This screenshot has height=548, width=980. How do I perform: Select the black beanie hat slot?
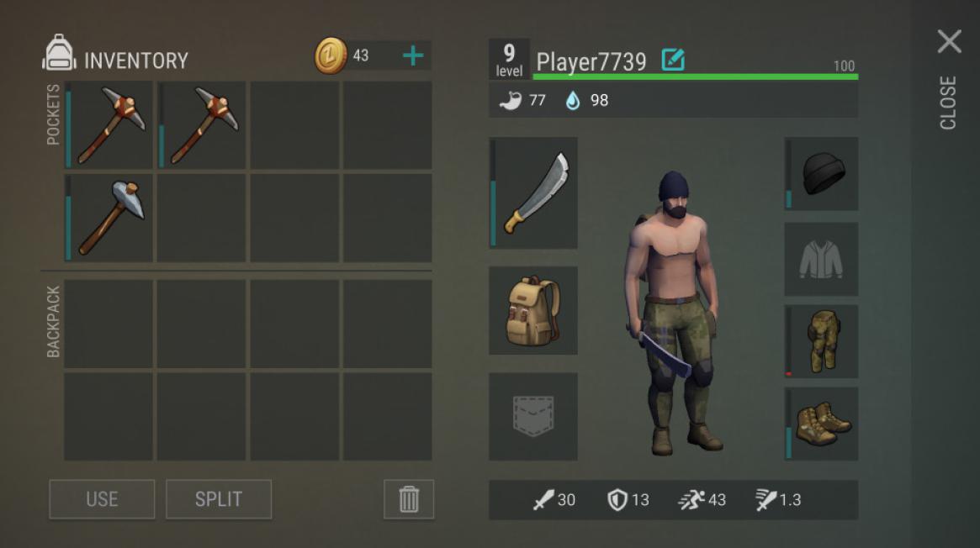coord(821,173)
